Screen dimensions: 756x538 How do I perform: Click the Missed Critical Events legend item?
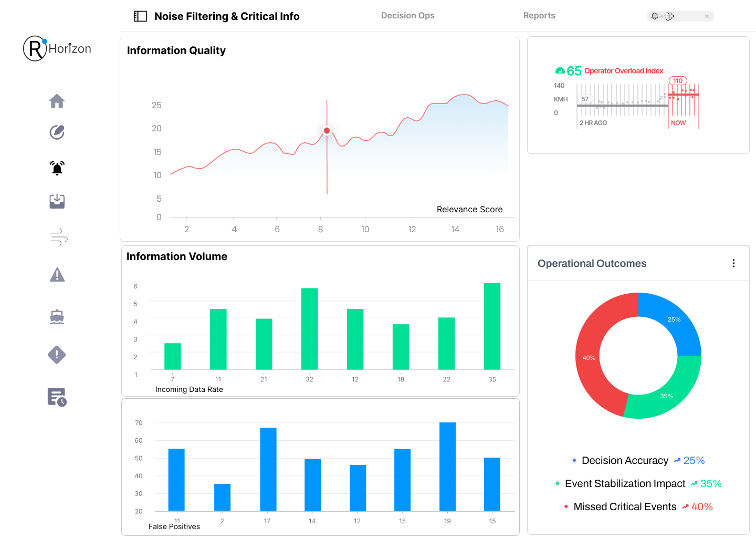[x=625, y=506]
